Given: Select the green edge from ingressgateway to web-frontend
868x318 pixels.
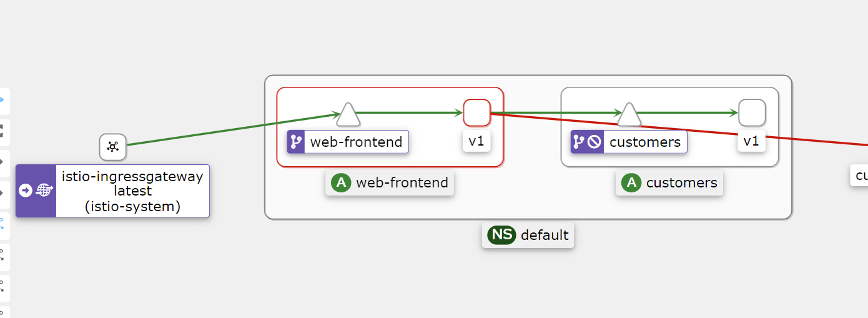Looking at the screenshot, I should (231, 130).
